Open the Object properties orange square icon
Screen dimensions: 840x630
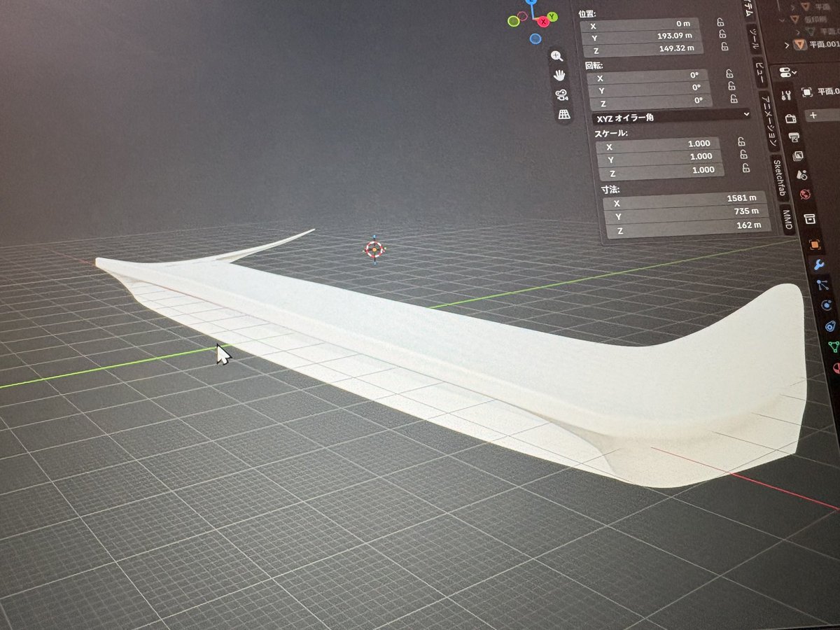pos(815,244)
